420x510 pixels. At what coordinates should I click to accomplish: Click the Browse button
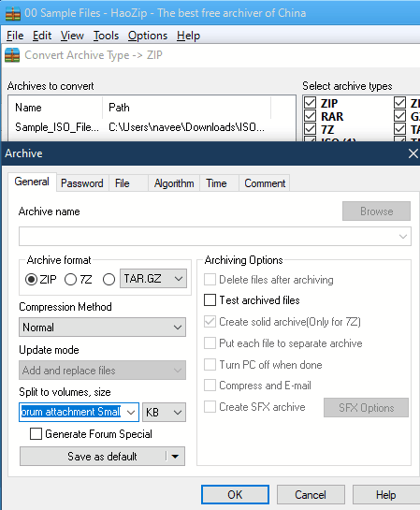click(x=376, y=211)
